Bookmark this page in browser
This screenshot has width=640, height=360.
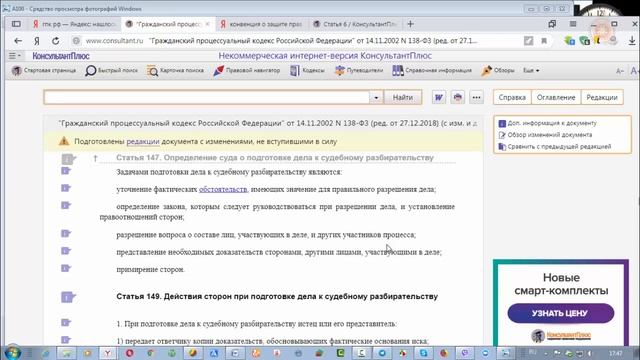[544, 41]
